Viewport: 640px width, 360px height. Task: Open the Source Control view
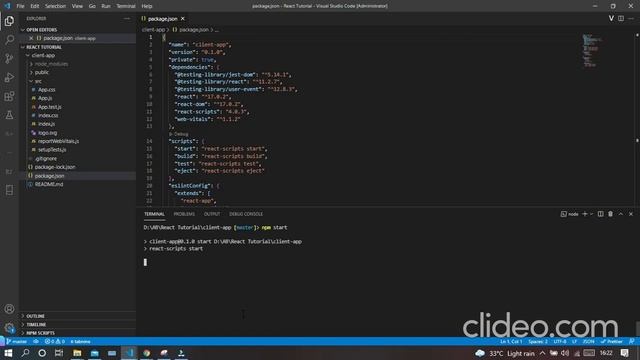(x=9, y=58)
